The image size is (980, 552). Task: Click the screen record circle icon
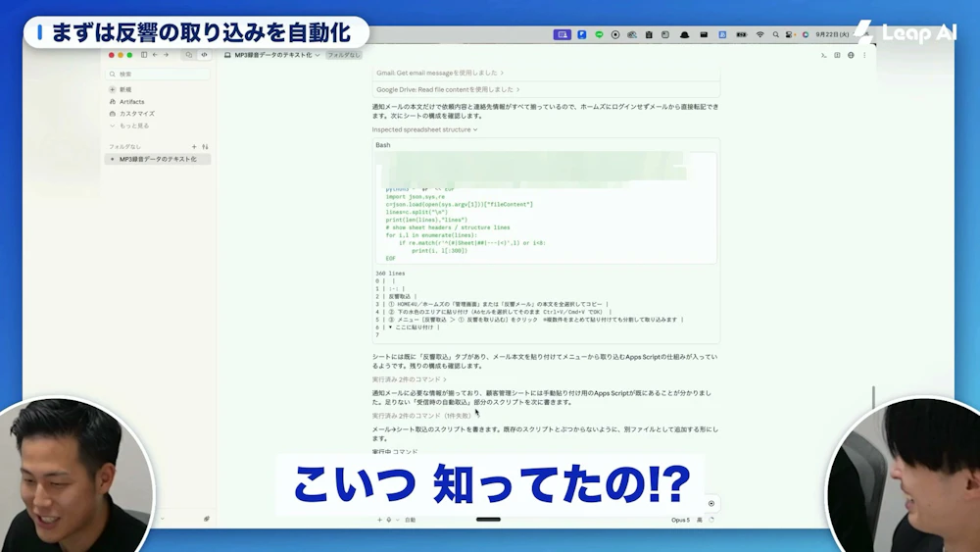[615, 35]
